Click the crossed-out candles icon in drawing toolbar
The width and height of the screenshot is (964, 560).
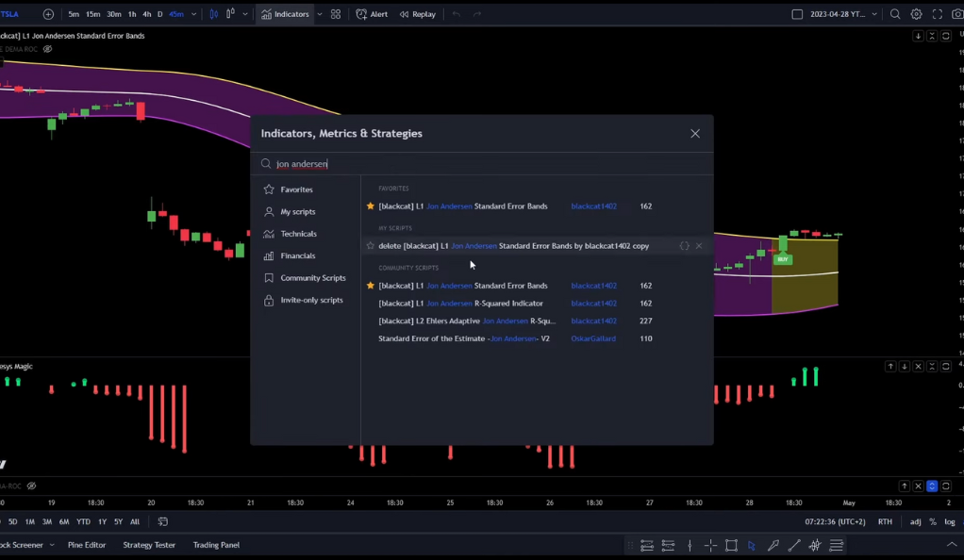click(x=815, y=545)
